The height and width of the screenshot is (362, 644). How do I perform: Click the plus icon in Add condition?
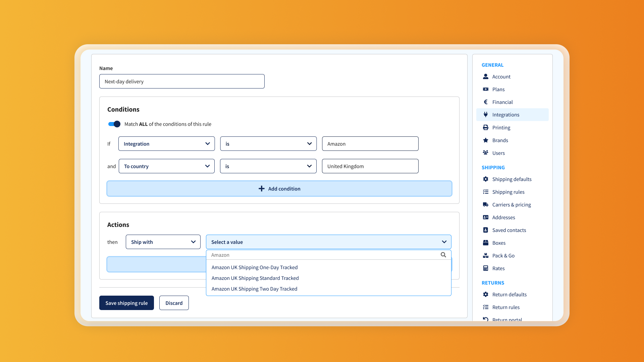point(261,189)
